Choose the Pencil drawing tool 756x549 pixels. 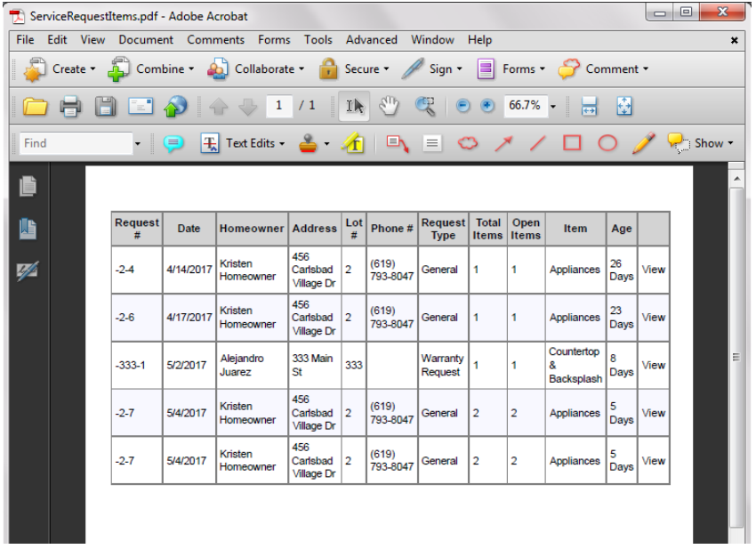644,143
